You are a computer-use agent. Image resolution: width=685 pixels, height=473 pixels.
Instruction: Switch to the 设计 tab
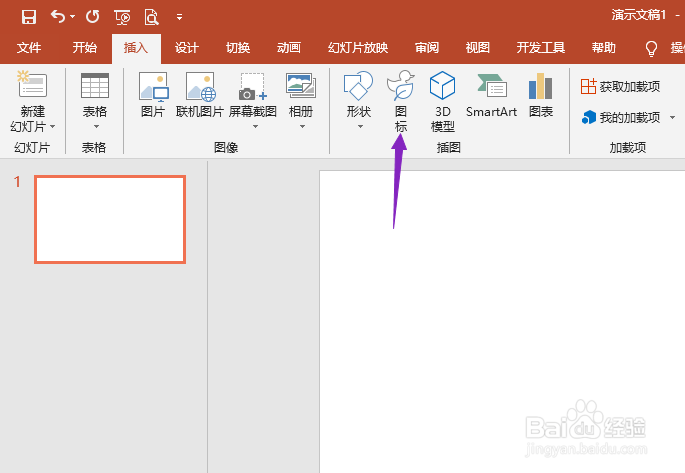pyautogui.click(x=187, y=47)
